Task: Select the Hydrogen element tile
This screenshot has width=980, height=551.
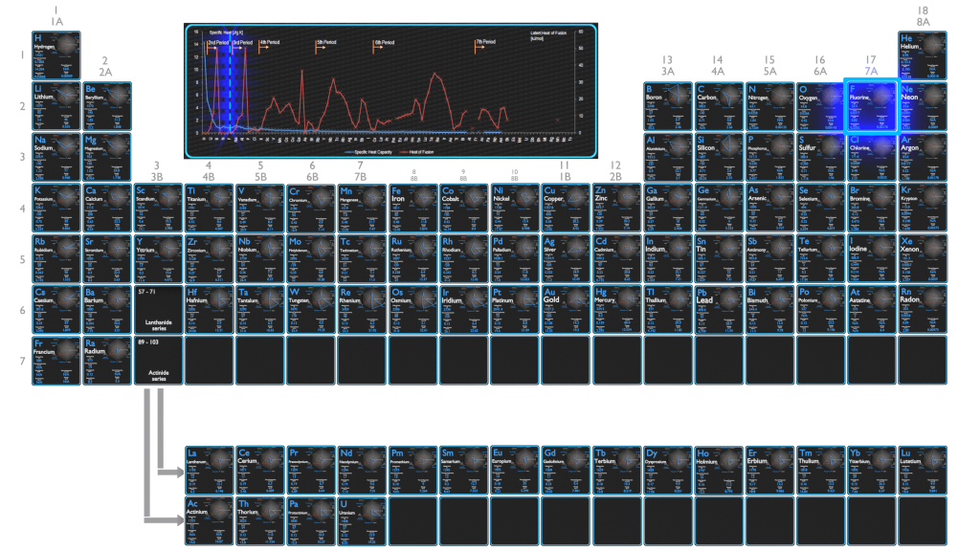Action: 56,55
